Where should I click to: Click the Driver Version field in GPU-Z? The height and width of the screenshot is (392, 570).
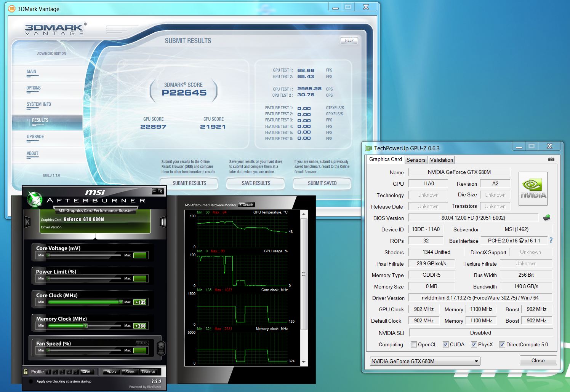pyautogui.click(x=480, y=298)
